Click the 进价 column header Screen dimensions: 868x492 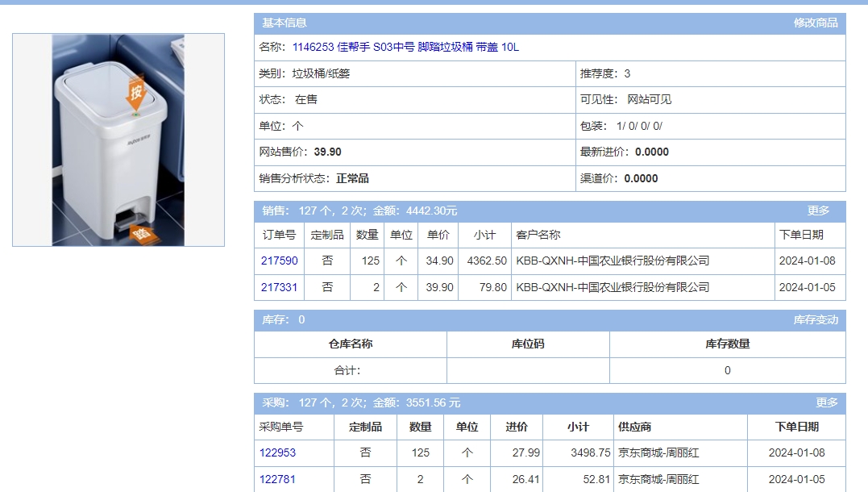[517, 427]
